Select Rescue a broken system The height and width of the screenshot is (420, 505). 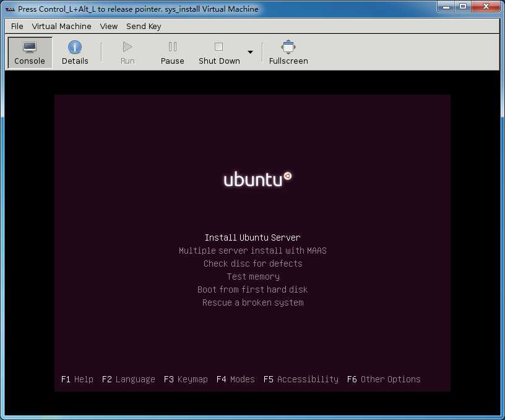click(253, 303)
